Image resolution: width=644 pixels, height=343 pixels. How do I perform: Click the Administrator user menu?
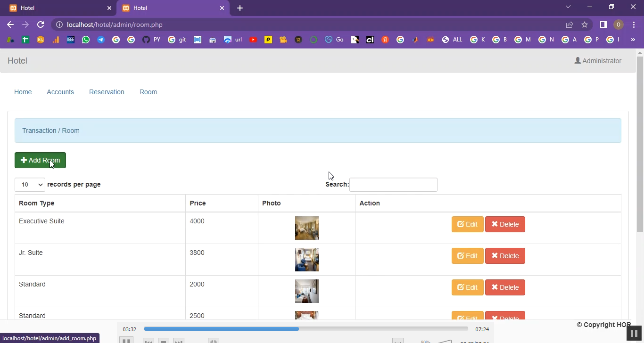pos(598,61)
